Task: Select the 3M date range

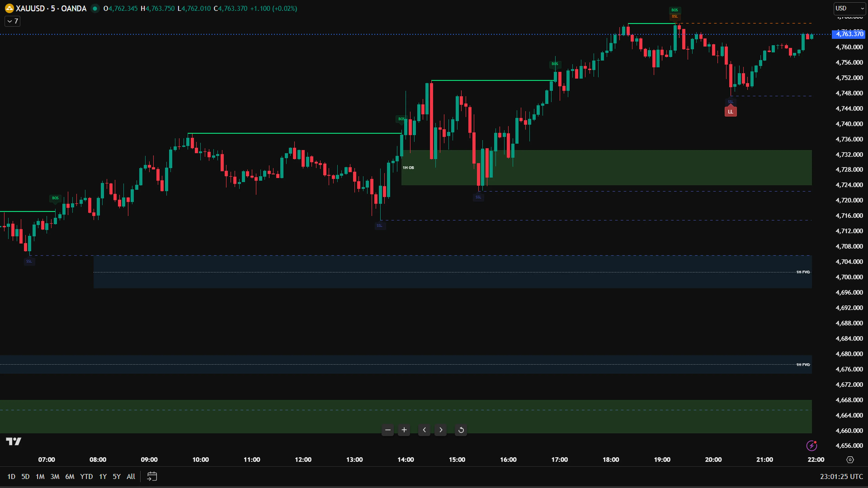Action: coord(55,476)
